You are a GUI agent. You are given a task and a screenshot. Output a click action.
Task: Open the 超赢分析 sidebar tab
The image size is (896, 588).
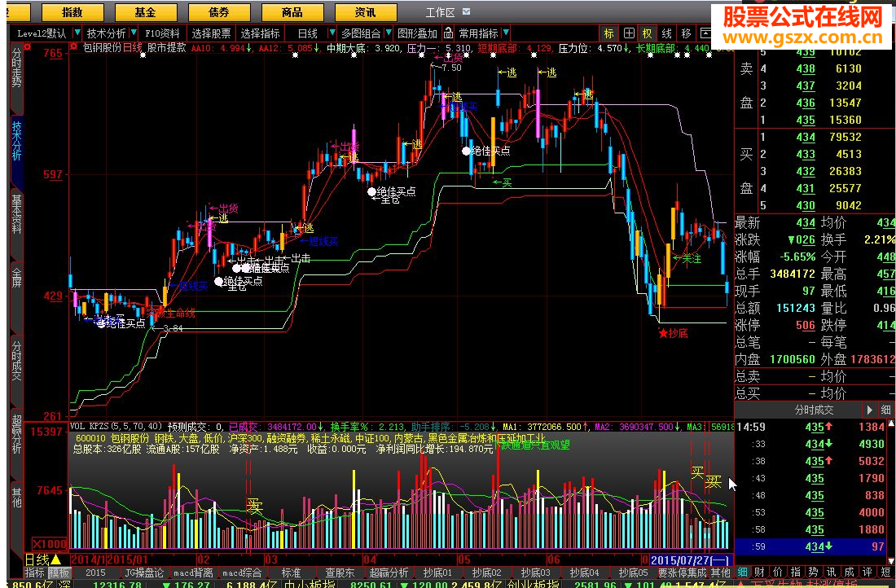(16, 435)
